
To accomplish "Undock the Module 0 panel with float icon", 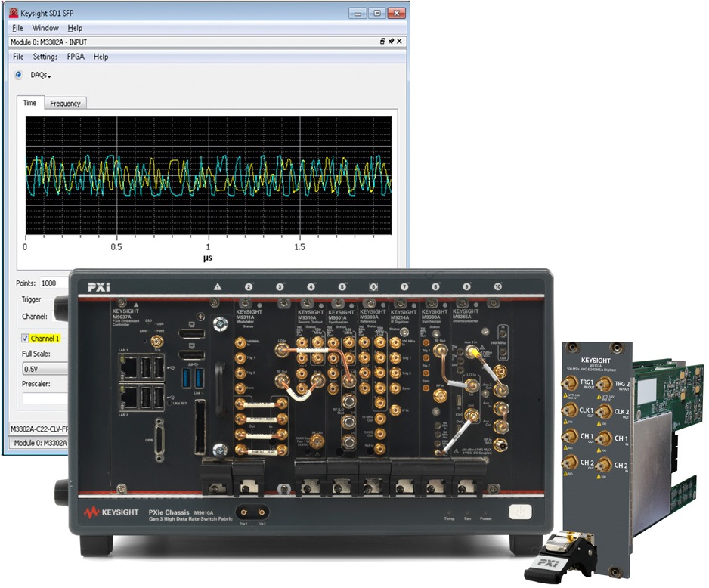I will click(383, 42).
